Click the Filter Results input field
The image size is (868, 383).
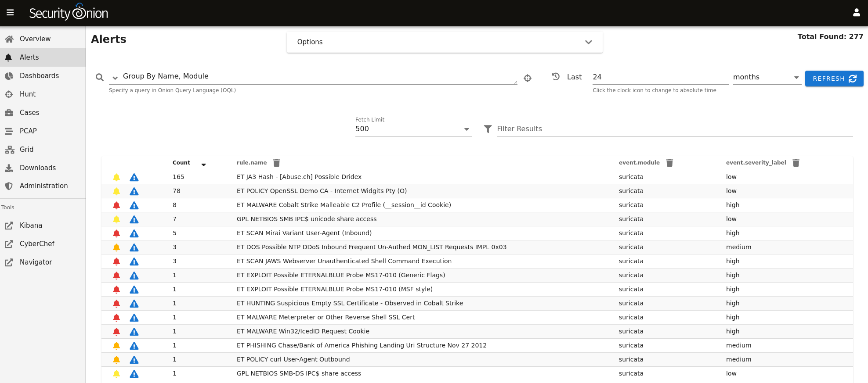674,129
